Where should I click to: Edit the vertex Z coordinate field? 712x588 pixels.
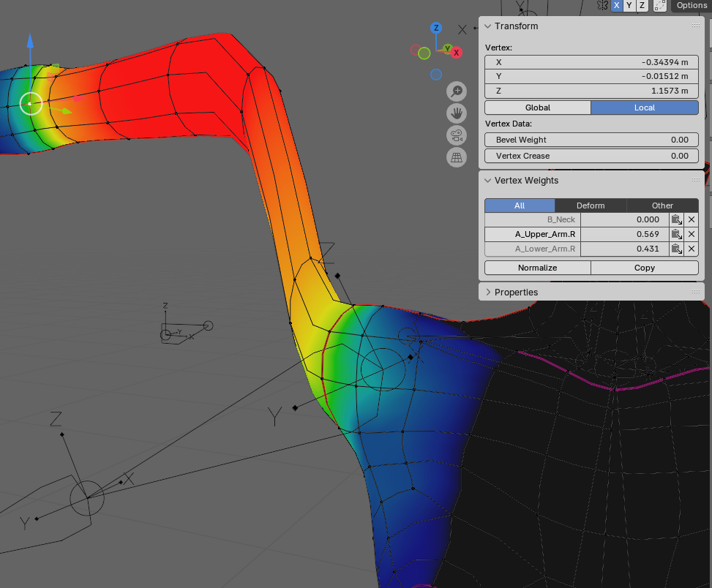[591, 91]
